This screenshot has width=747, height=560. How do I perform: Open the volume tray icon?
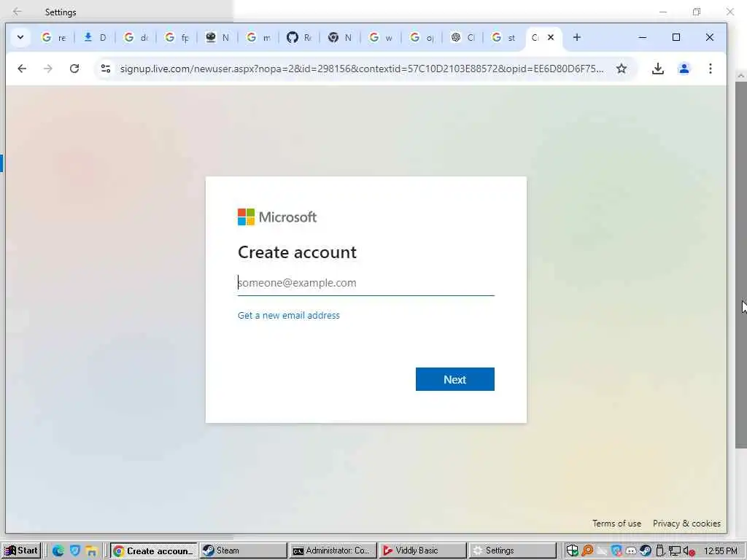689,551
